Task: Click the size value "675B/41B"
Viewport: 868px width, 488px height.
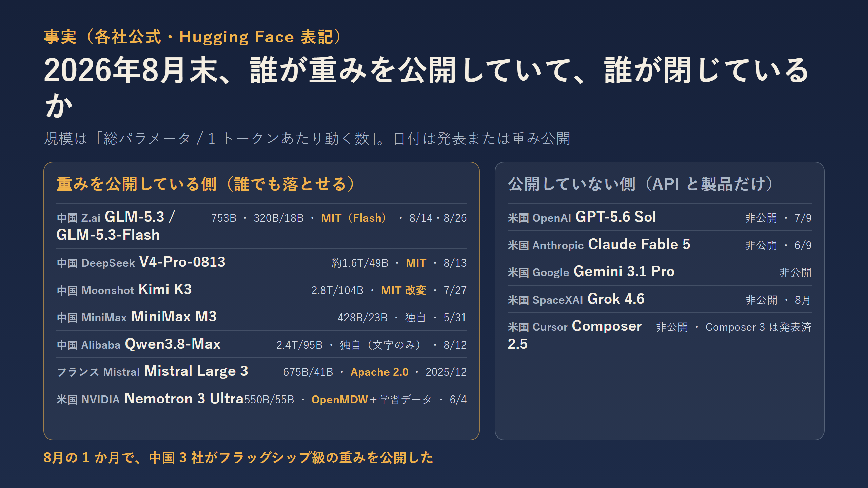Action: 308,372
